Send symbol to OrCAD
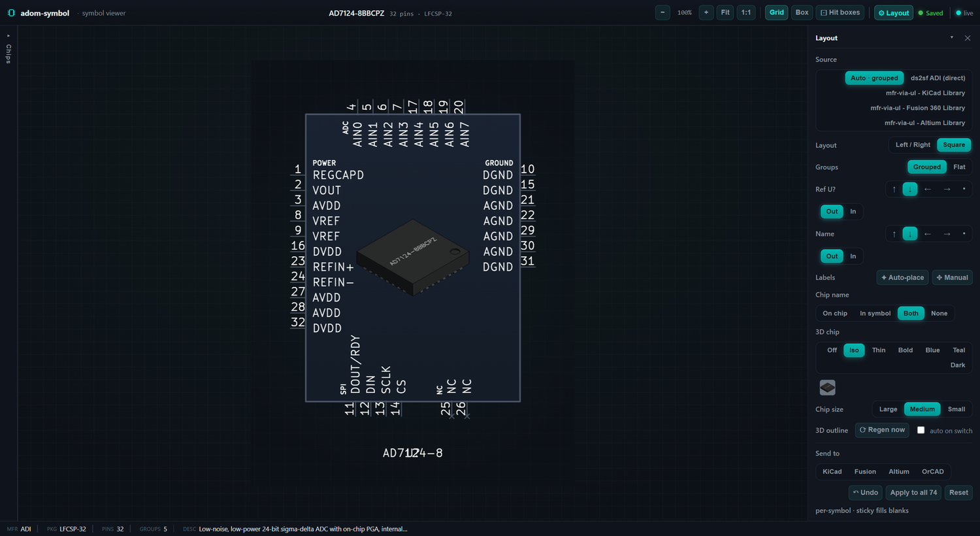This screenshot has height=536, width=980. click(x=933, y=472)
